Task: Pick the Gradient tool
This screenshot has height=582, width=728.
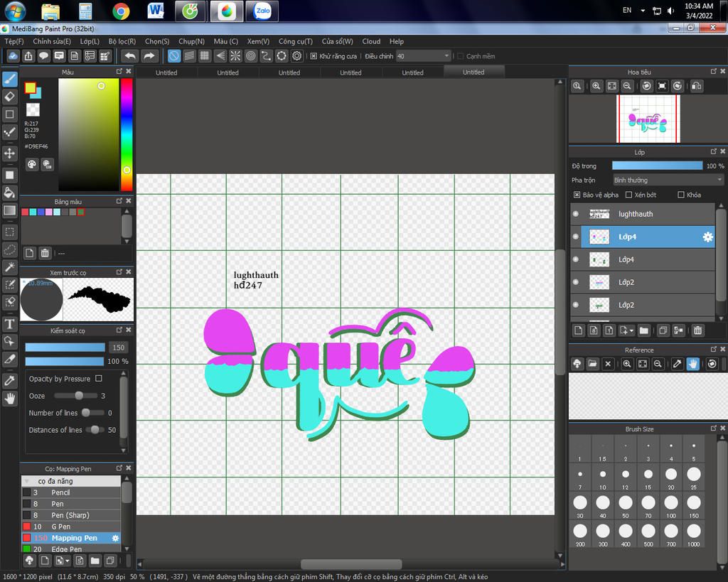Action: pos(10,210)
